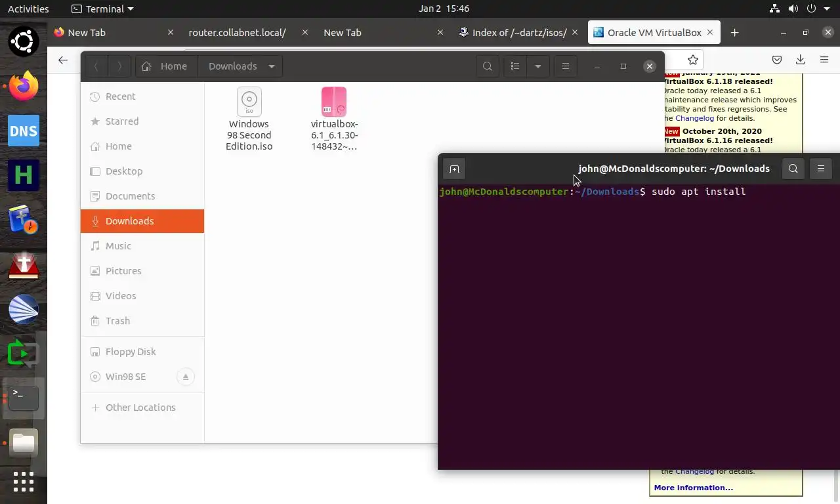Select Starred in the Files sidebar

142,121
